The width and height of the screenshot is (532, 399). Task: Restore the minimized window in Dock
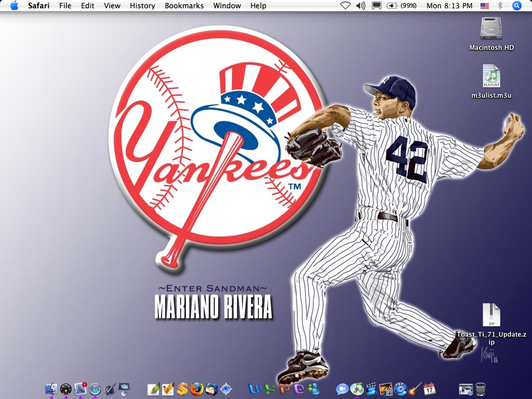pos(465,389)
